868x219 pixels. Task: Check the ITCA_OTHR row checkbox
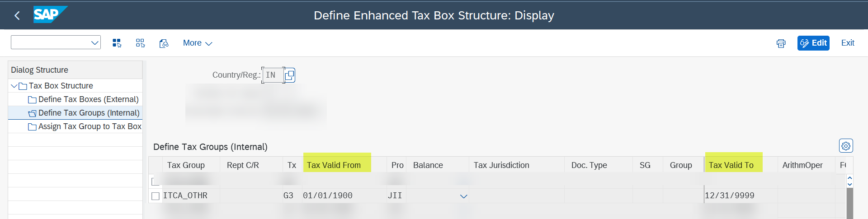(x=156, y=196)
